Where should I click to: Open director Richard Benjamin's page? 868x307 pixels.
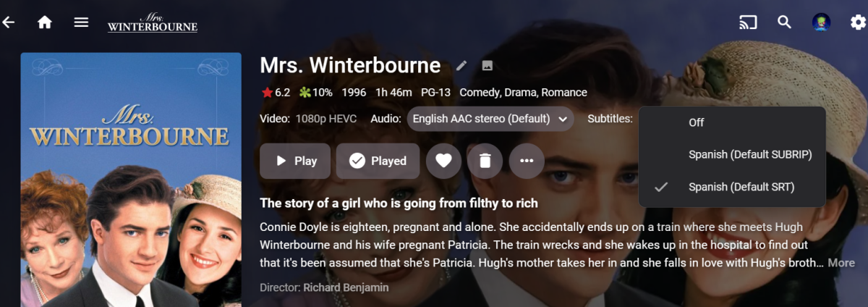346,287
